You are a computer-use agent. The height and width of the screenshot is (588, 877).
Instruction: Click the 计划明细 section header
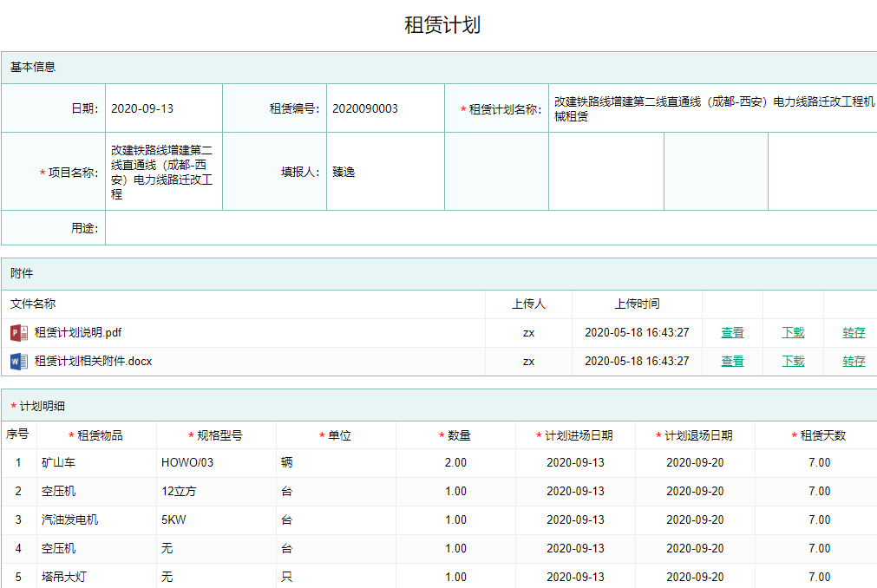[439, 406]
